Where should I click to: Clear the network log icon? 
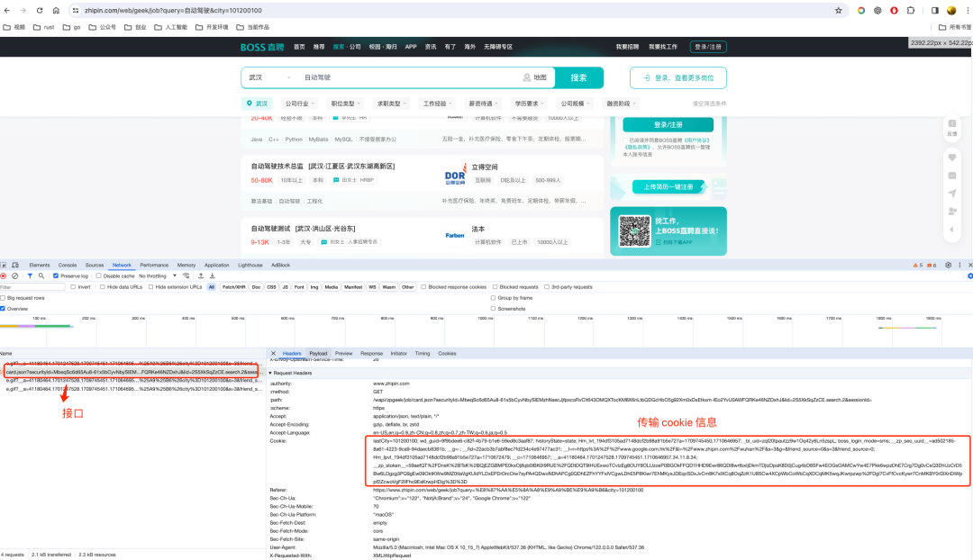click(x=15, y=276)
